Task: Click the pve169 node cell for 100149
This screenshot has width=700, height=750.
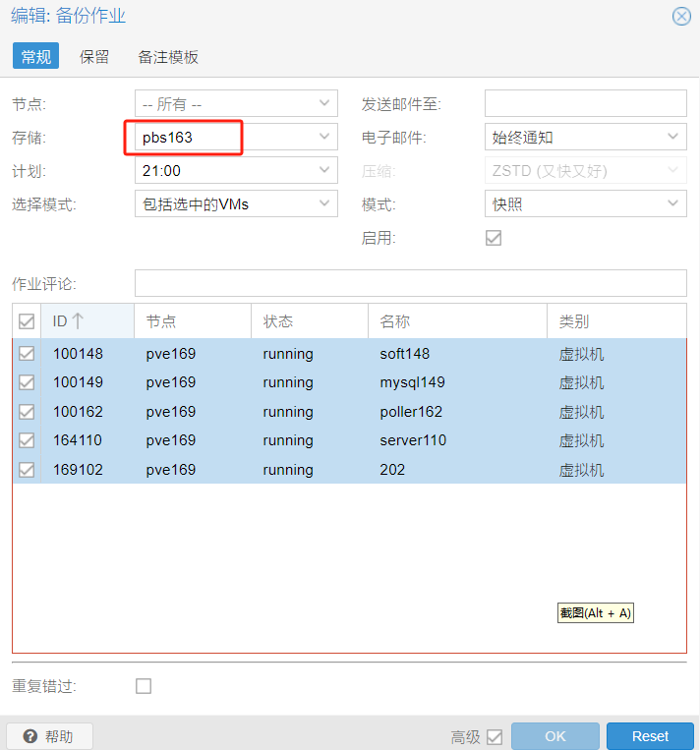Action: [x=193, y=382]
